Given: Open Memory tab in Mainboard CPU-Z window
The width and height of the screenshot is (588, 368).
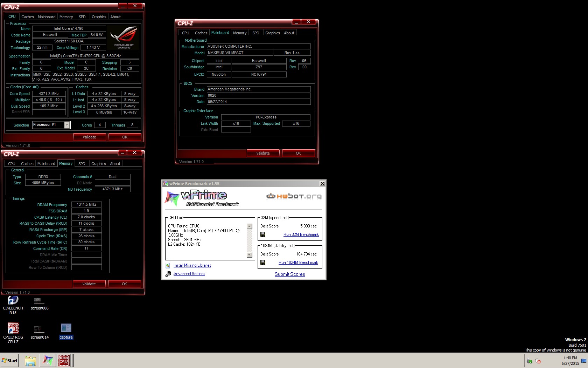Looking at the screenshot, I should (x=240, y=33).
